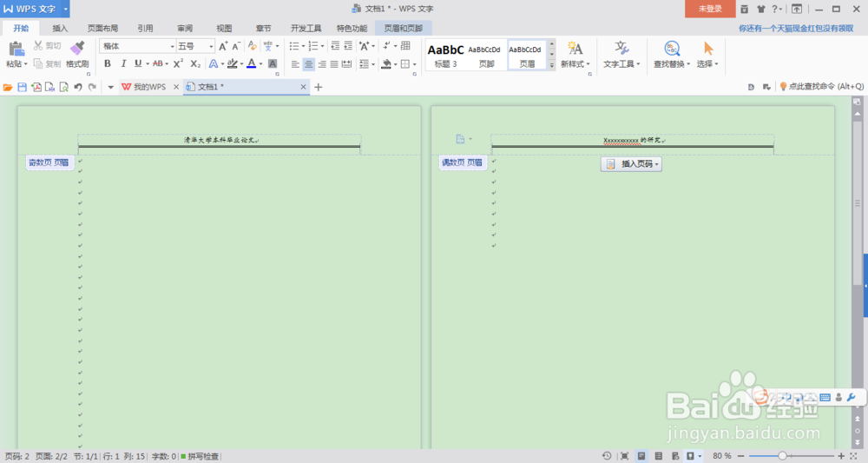Toggle strikethrough AB formatting
The height and width of the screenshot is (463, 868).
[158, 63]
